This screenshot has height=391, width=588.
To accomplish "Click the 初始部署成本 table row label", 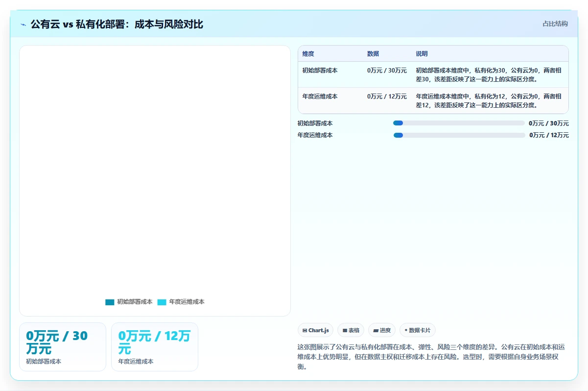I will (320, 70).
